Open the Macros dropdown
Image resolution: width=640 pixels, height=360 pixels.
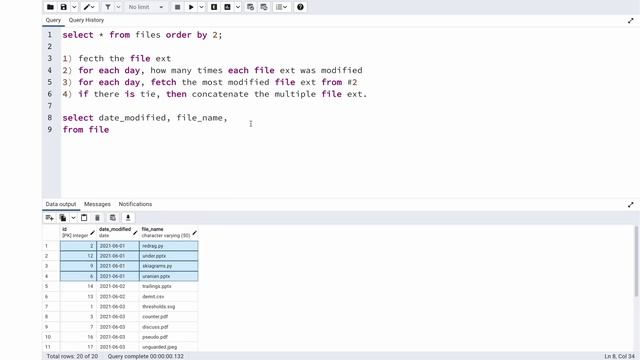coord(282,7)
